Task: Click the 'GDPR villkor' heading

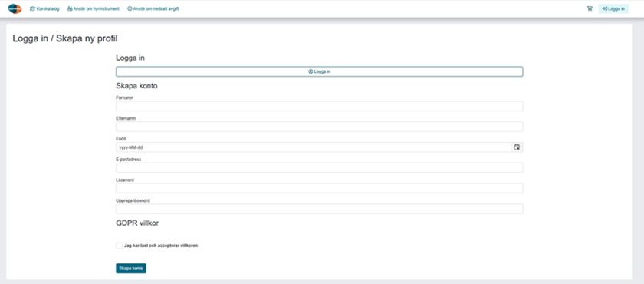Action: tap(137, 223)
